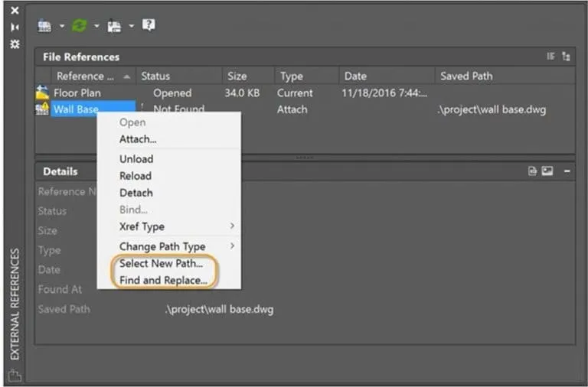Click the Saved Path value in Details
The image size is (588, 387).
[x=220, y=310]
